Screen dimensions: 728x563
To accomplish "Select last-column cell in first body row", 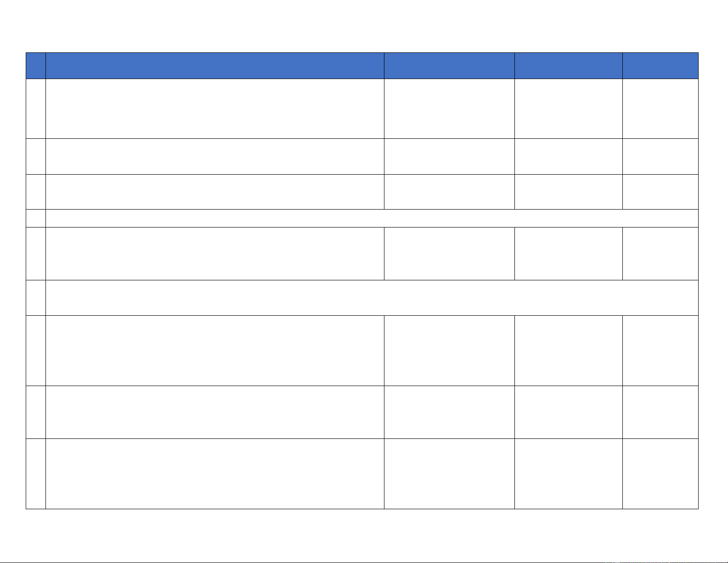I will (x=660, y=108).
